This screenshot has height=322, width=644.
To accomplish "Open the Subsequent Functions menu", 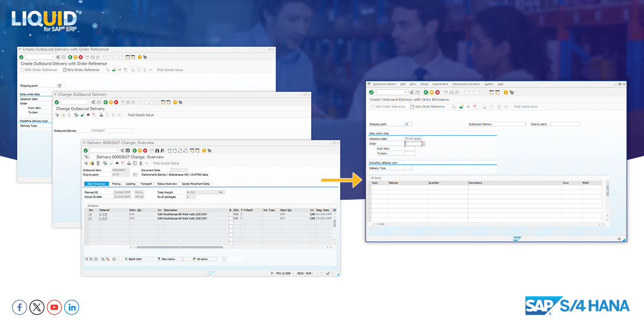I will click(x=466, y=84).
